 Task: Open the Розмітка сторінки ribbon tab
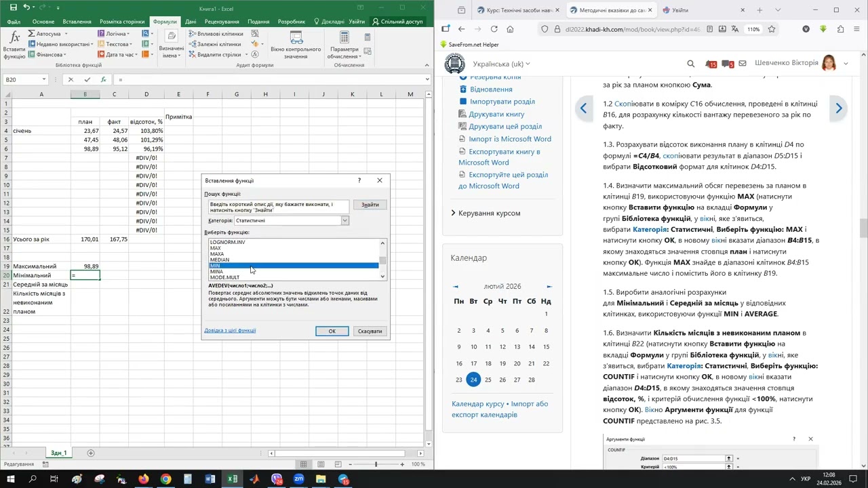tap(122, 22)
